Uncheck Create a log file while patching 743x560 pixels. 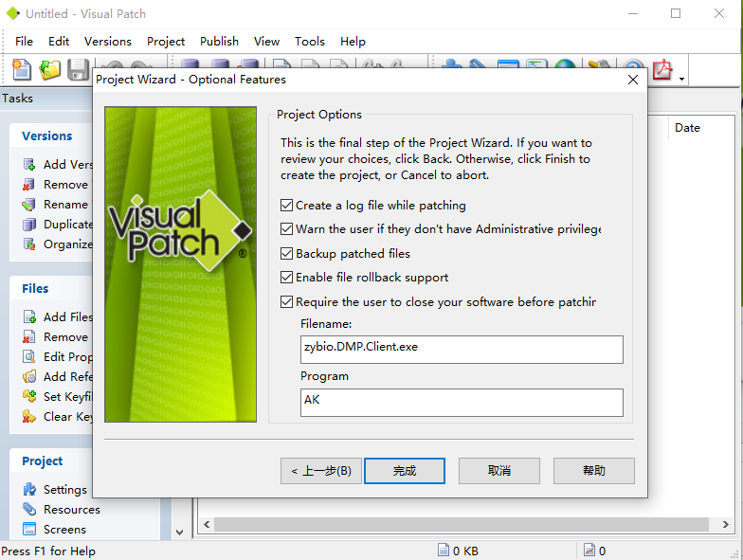click(x=286, y=205)
